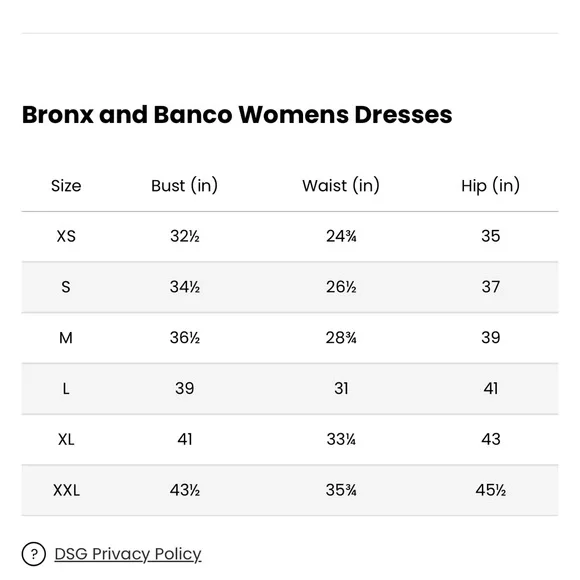The width and height of the screenshot is (580, 580).
Task: Open the DSG Privacy Policy link
Action: (x=128, y=554)
